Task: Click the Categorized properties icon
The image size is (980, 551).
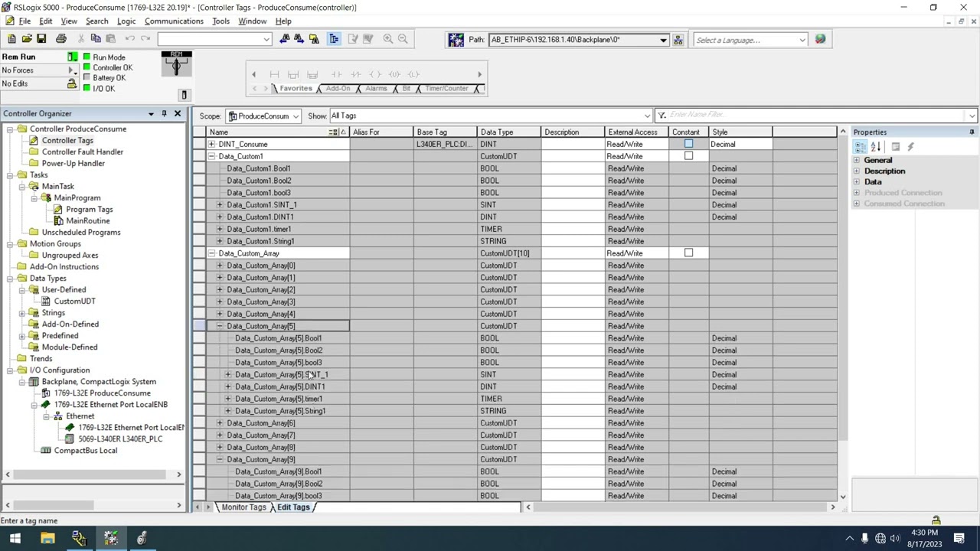Action: point(861,147)
